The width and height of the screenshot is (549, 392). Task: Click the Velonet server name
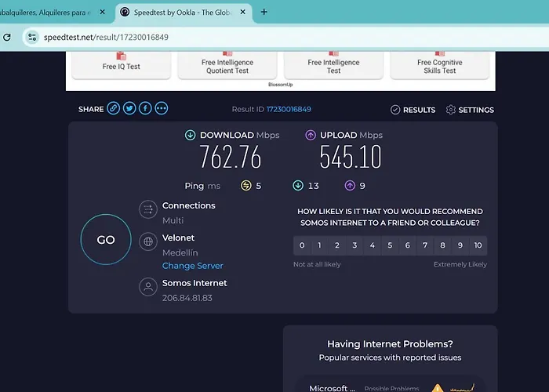pos(178,238)
